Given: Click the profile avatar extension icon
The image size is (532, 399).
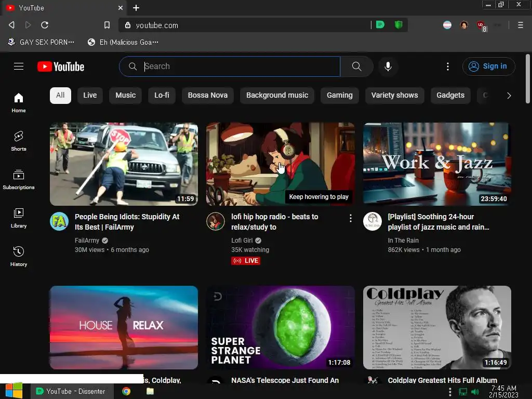Looking at the screenshot, I should click(464, 25).
